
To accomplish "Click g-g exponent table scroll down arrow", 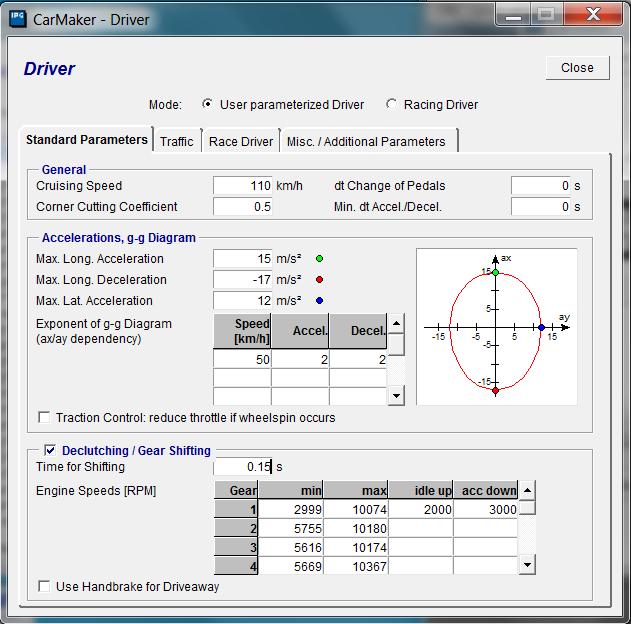I will click(396, 395).
